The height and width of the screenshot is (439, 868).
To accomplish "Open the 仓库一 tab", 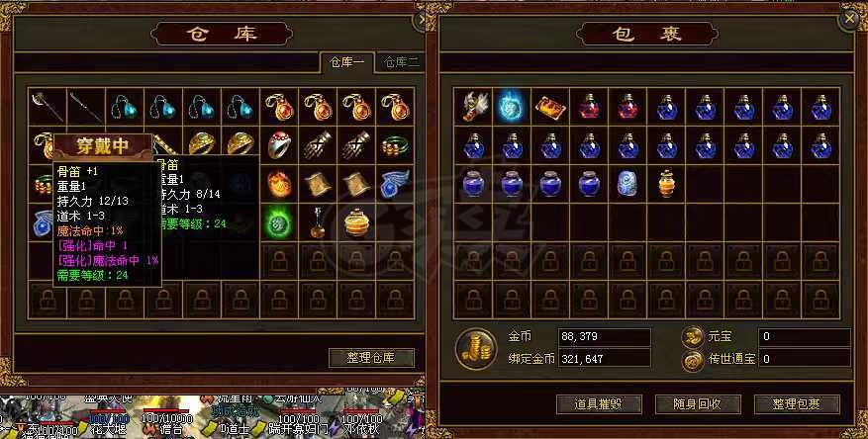I will click(347, 62).
